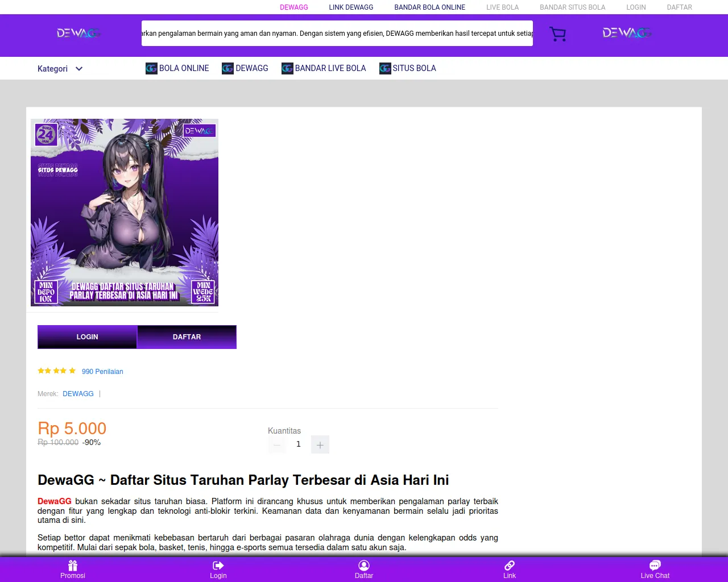Click the Kuantitas label
The height and width of the screenshot is (582, 728).
pos(284,431)
